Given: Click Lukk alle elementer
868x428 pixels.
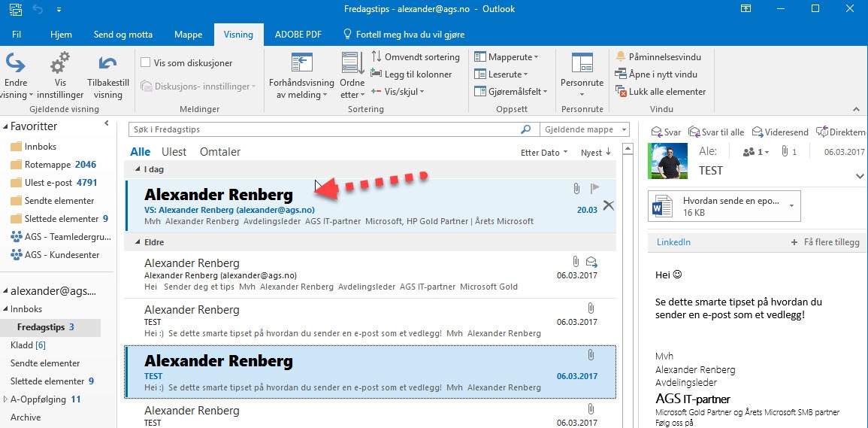Looking at the screenshot, I should click(661, 92).
